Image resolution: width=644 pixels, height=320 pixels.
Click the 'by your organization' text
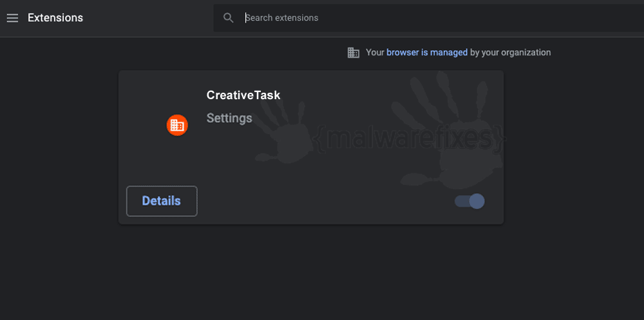click(511, 53)
